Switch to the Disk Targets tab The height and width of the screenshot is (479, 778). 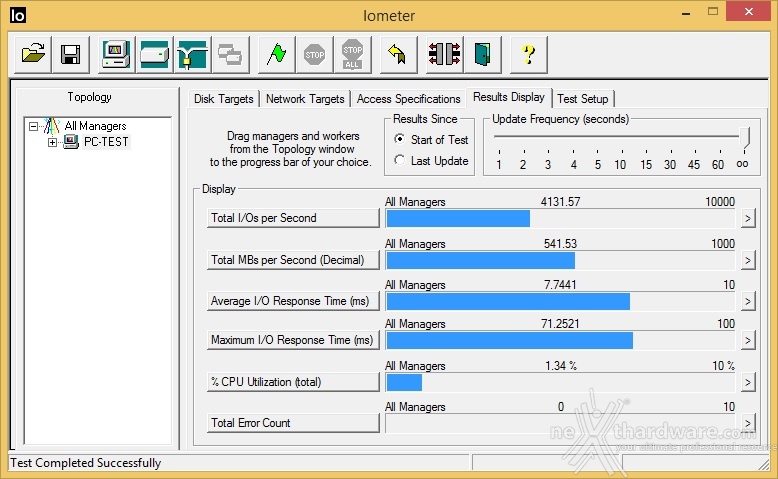[224, 99]
